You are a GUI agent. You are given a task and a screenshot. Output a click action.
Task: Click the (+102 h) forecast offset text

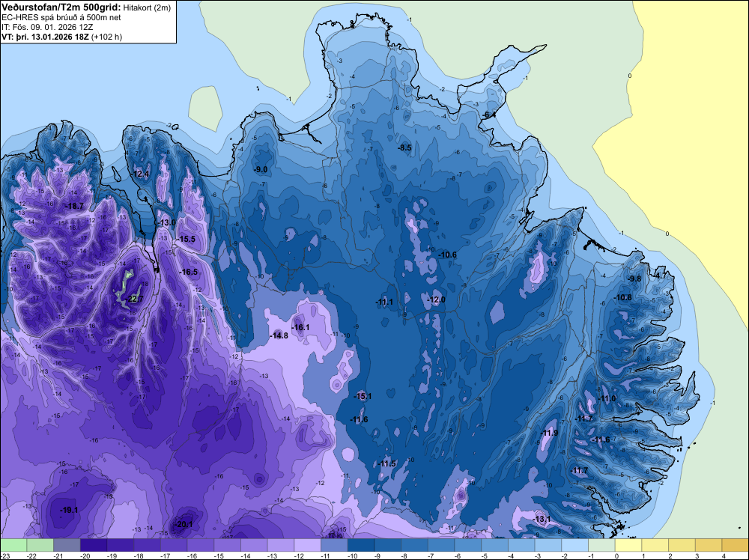pyautogui.click(x=107, y=37)
